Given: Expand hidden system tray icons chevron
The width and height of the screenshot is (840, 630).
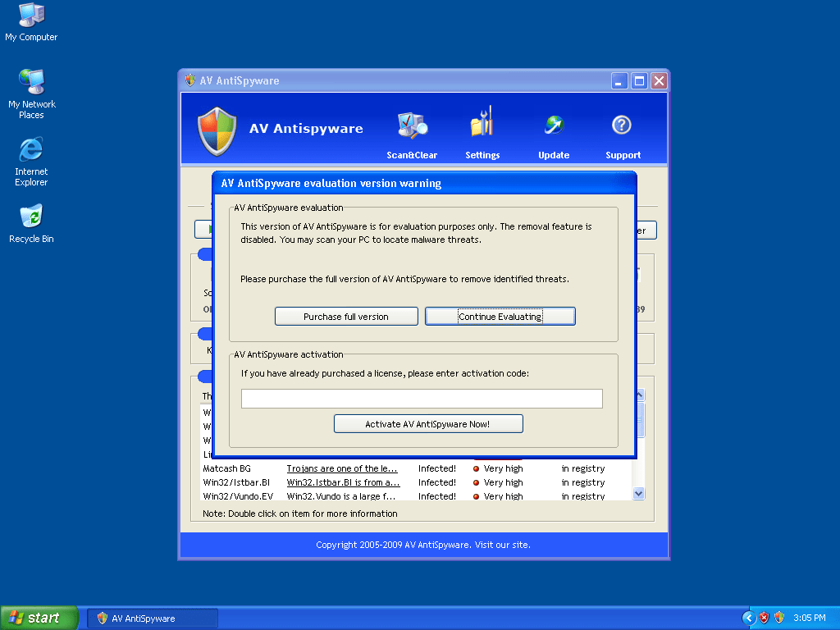Looking at the screenshot, I should (748, 618).
